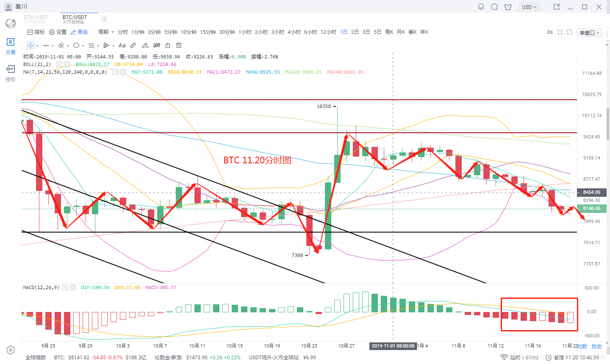
Task: Add a new symbol tab with plus
Action: [x=104, y=19]
